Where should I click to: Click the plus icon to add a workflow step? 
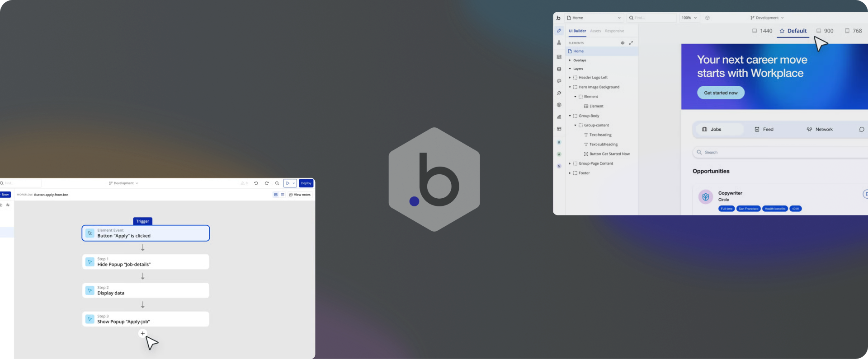143,333
